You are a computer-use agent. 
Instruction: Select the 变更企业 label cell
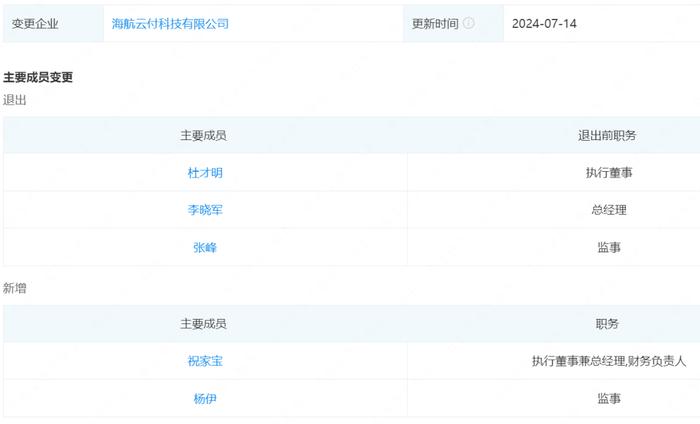tap(54, 24)
